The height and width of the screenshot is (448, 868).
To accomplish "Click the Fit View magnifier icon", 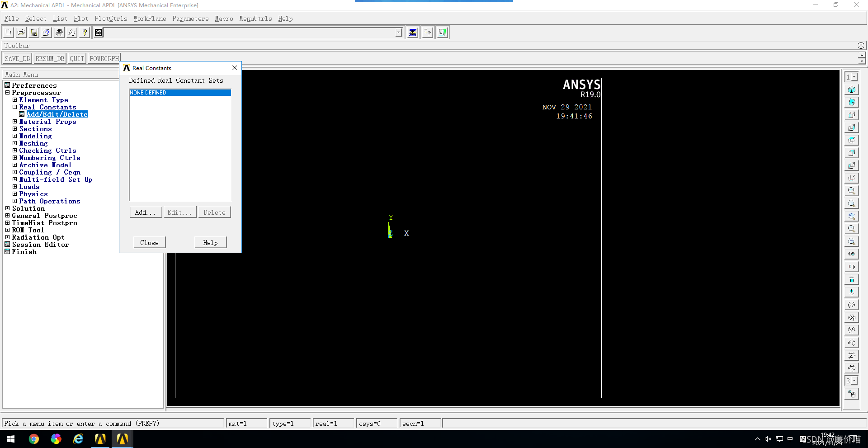I will [x=852, y=191].
